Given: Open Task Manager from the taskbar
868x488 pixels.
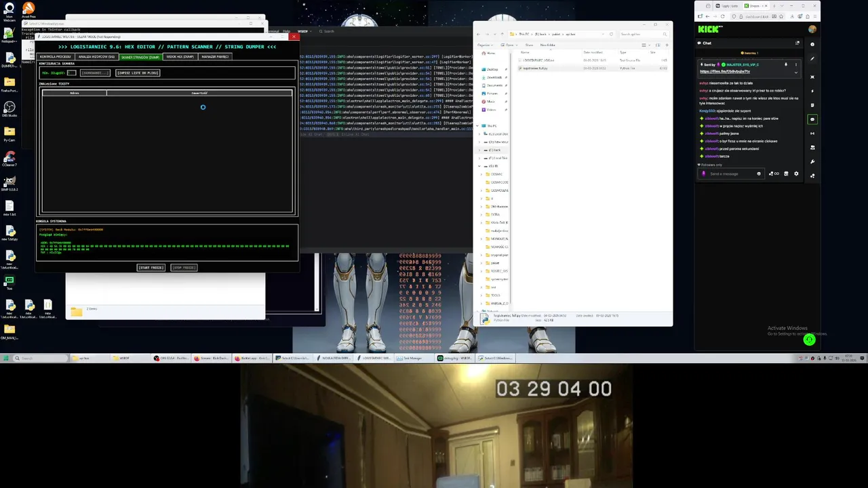Looking at the screenshot, I should pyautogui.click(x=413, y=358).
